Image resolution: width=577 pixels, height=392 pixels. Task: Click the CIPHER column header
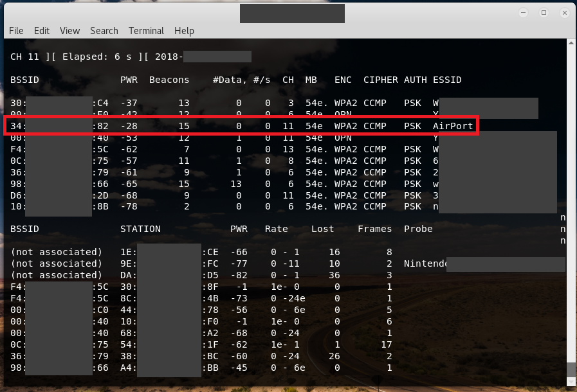pyautogui.click(x=381, y=80)
